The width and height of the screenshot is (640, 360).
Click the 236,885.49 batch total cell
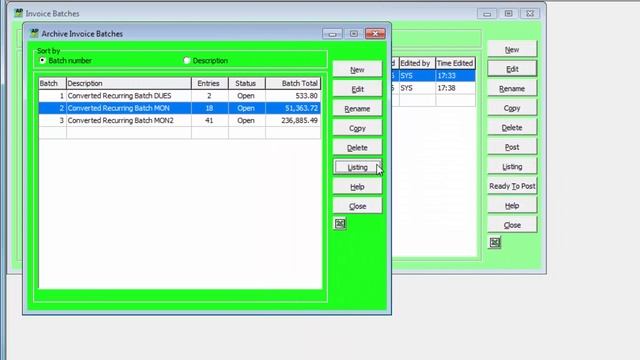(293, 120)
